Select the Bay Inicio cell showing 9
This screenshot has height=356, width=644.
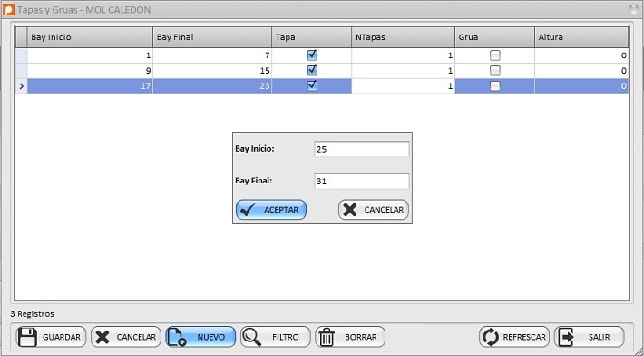(x=90, y=70)
